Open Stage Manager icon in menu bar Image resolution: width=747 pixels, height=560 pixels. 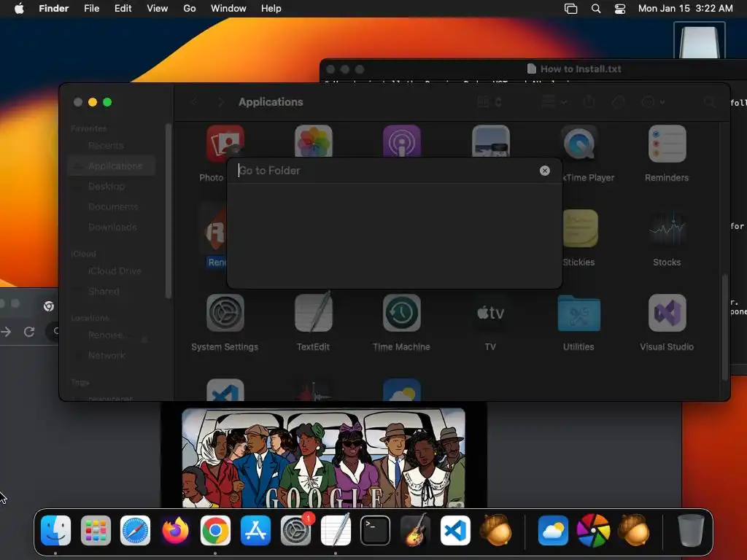pyautogui.click(x=570, y=9)
